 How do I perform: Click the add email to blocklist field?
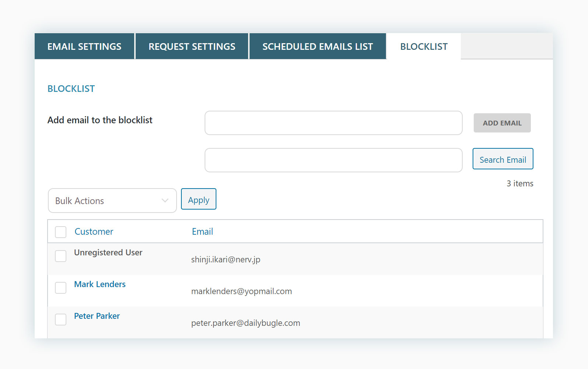pos(333,123)
